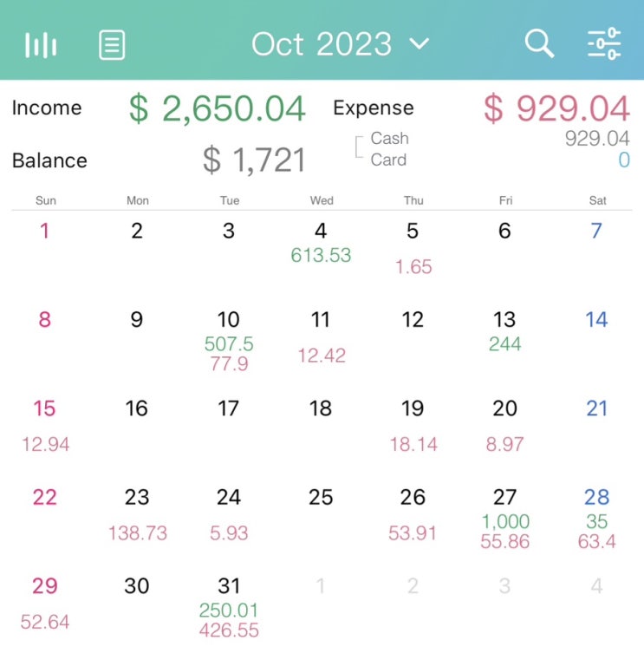Open the filter sliders settings icon
The width and height of the screenshot is (644, 653).
point(604,43)
